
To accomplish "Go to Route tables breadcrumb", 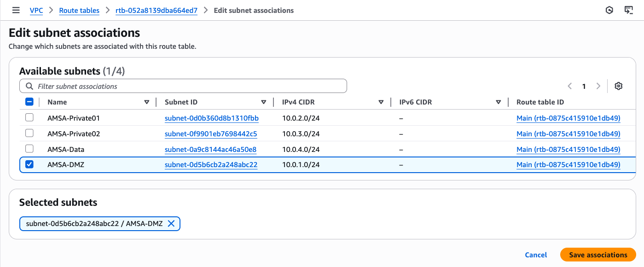I will pyautogui.click(x=79, y=10).
